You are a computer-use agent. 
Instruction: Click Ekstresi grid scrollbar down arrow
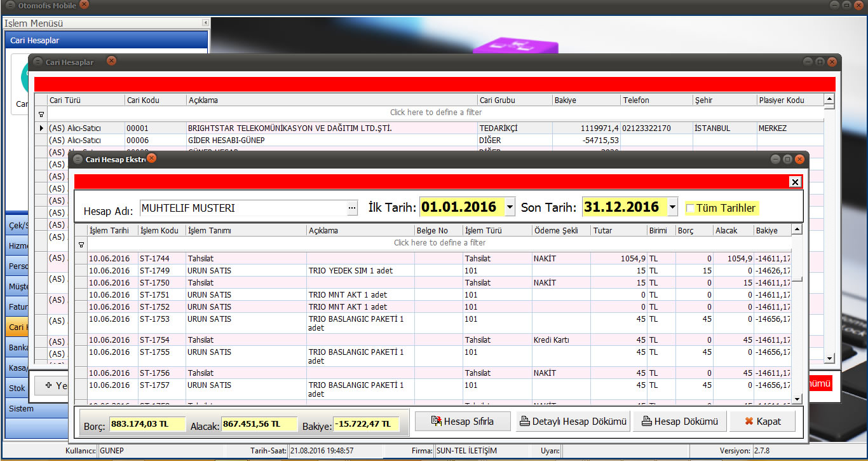(797, 399)
